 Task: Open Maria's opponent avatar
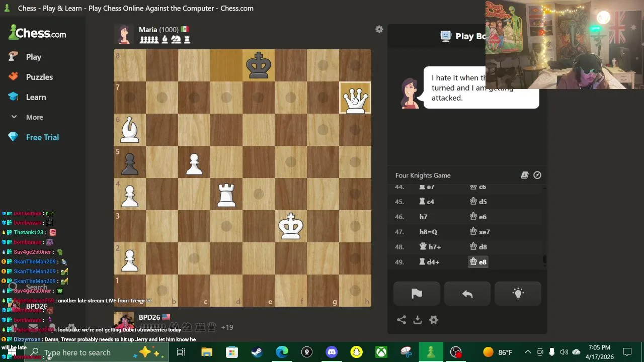click(x=124, y=34)
